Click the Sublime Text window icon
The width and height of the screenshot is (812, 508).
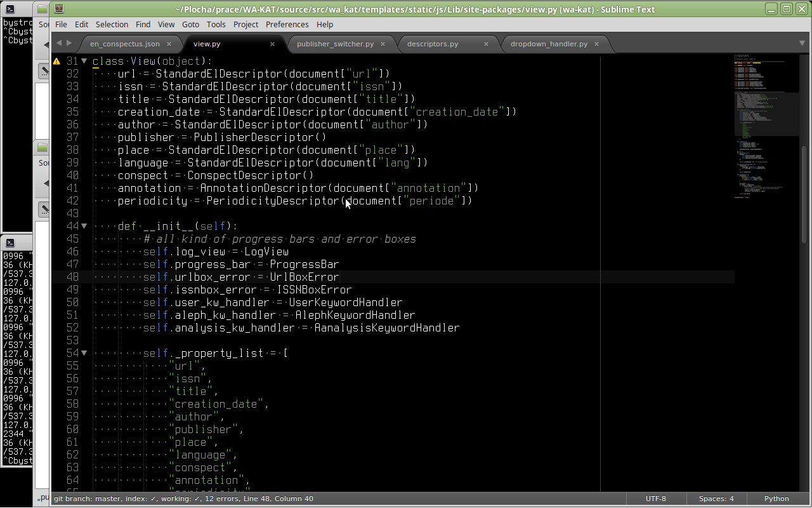pyautogui.click(x=59, y=9)
